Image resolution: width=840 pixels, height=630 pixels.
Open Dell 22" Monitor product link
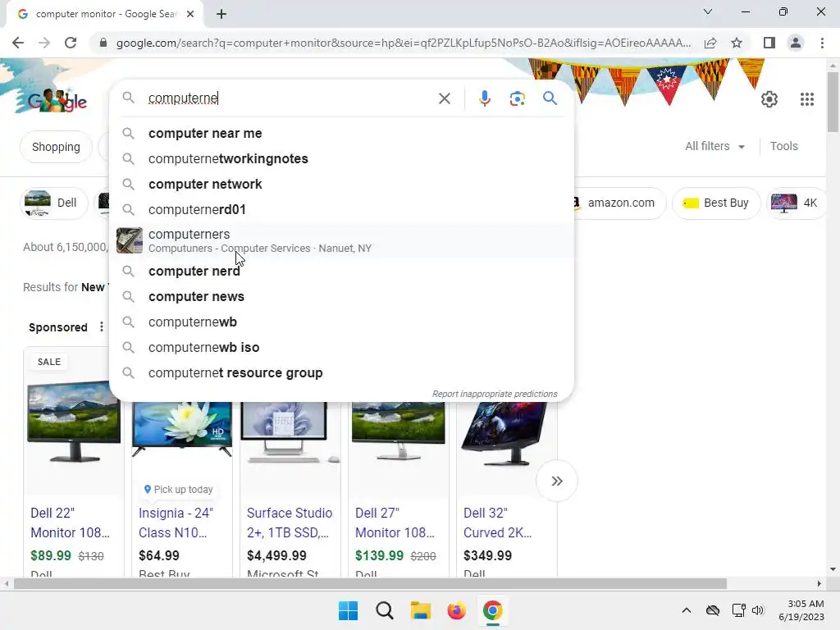[x=71, y=523]
